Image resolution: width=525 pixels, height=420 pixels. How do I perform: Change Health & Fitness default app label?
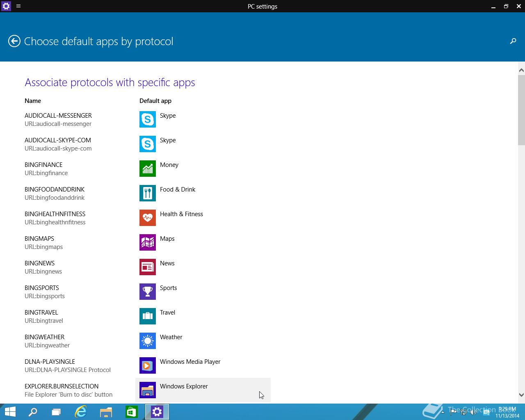coord(181,214)
